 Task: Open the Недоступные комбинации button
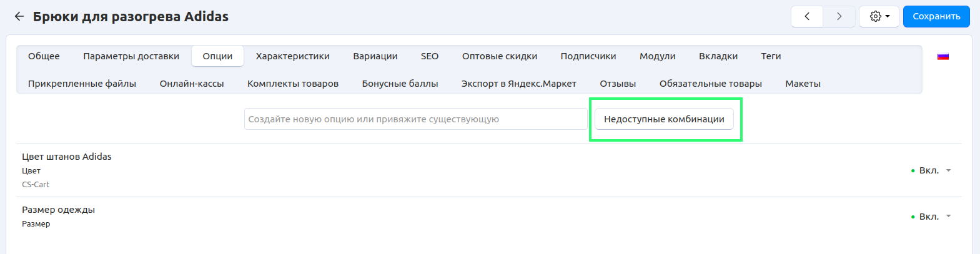[x=664, y=119]
